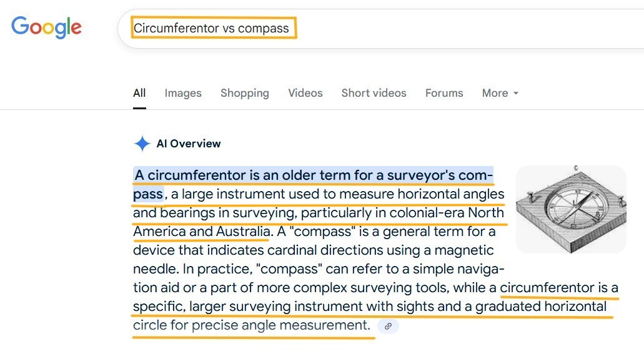Focus the search box containing "Circumferentor vs compass"
The width and height of the screenshot is (644, 354).
click(x=212, y=28)
